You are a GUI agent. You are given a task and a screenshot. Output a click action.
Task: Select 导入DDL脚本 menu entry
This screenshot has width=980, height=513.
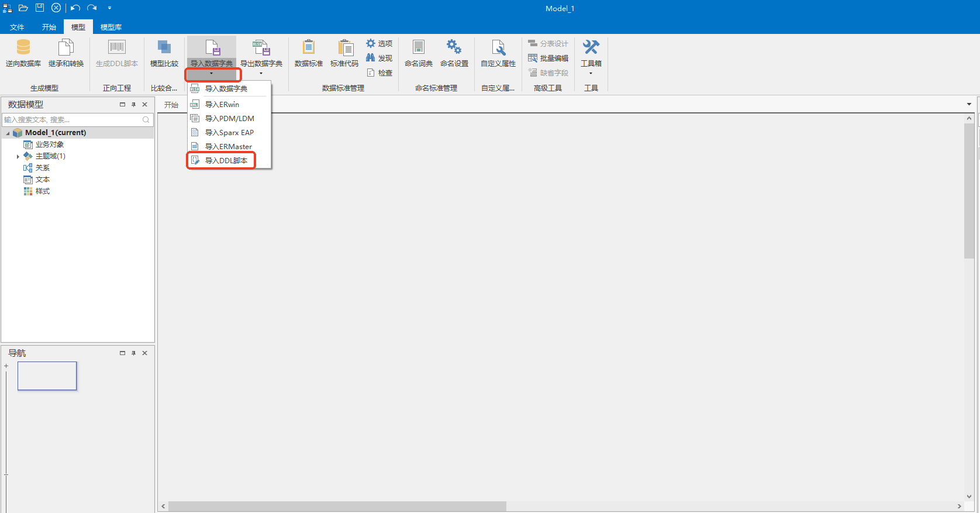(x=229, y=160)
